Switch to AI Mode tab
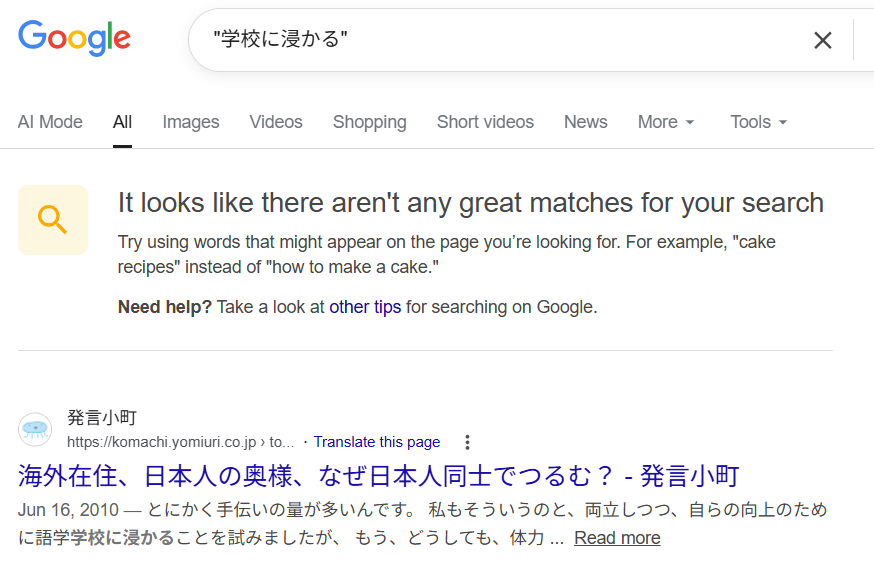The width and height of the screenshot is (874, 575). (x=50, y=122)
